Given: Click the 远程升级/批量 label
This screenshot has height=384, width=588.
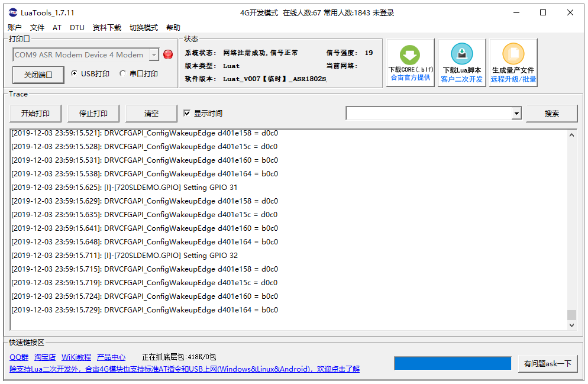Looking at the screenshot, I should click(x=513, y=79).
